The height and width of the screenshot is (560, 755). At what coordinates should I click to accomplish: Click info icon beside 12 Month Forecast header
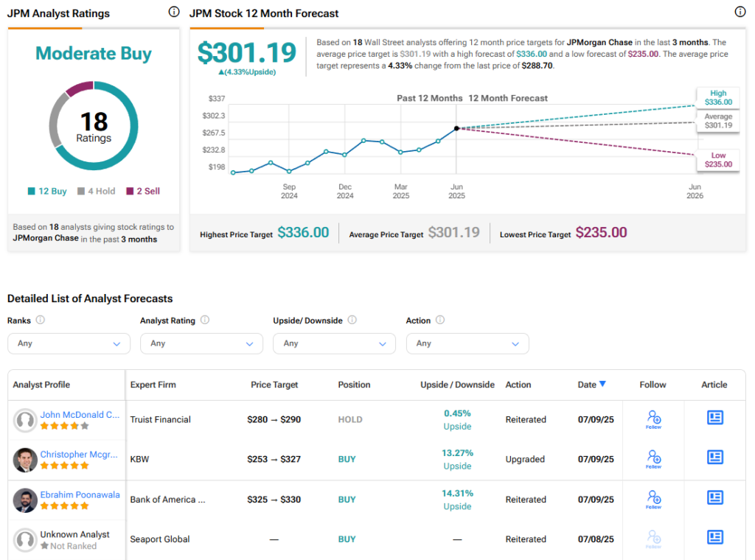[740, 12]
